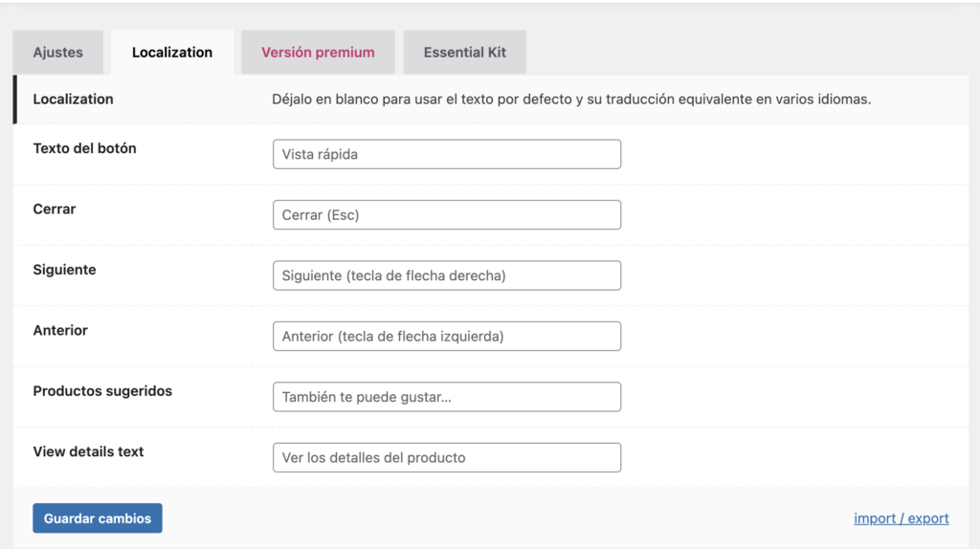The image size is (980, 549).
Task: Focus the Cerrar (Esc) input field
Action: [x=447, y=215]
